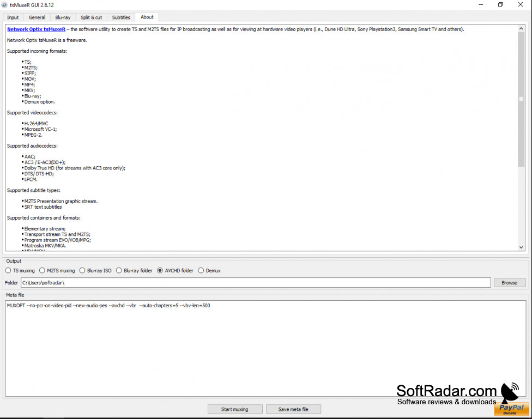Click the About text scrollbar thumb
This screenshot has width=532, height=419.
pos(521,99)
